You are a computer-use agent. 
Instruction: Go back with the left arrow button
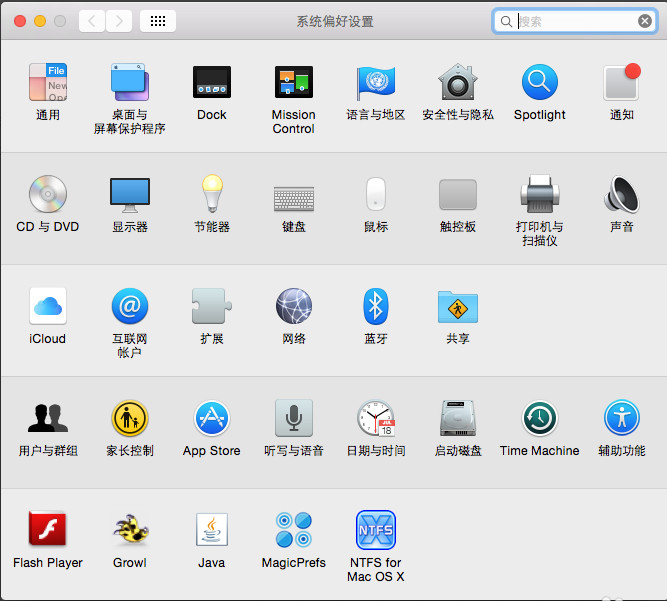tap(92, 21)
